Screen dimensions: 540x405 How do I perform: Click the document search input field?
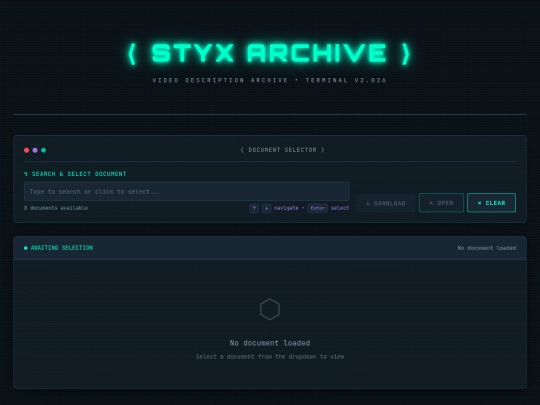coord(187,191)
